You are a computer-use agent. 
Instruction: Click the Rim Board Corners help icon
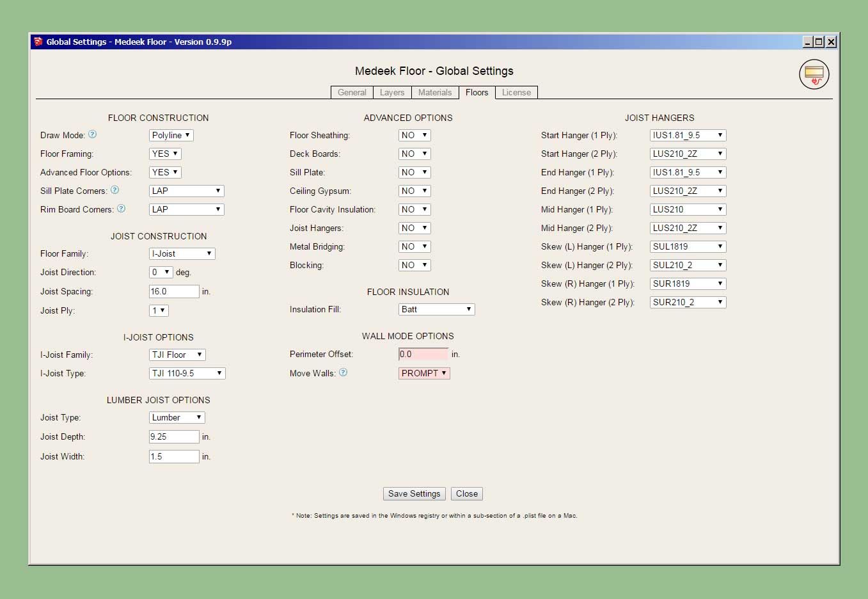(121, 209)
